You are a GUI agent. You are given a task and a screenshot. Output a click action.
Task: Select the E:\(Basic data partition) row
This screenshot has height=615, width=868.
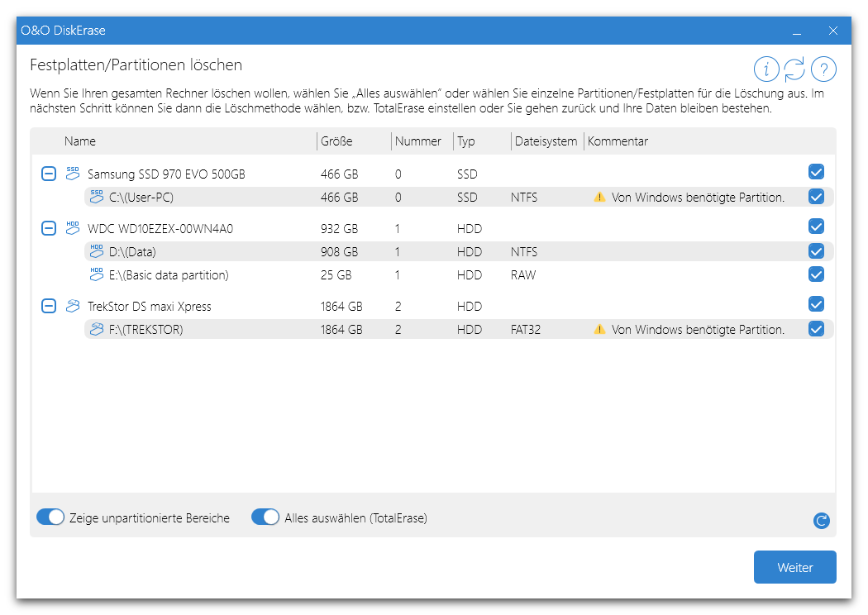coord(458,275)
